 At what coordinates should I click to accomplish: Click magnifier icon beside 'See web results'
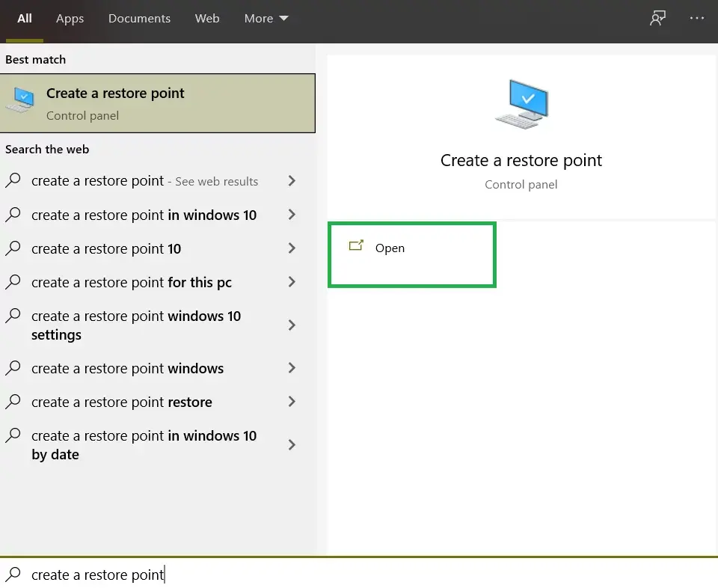point(13,180)
